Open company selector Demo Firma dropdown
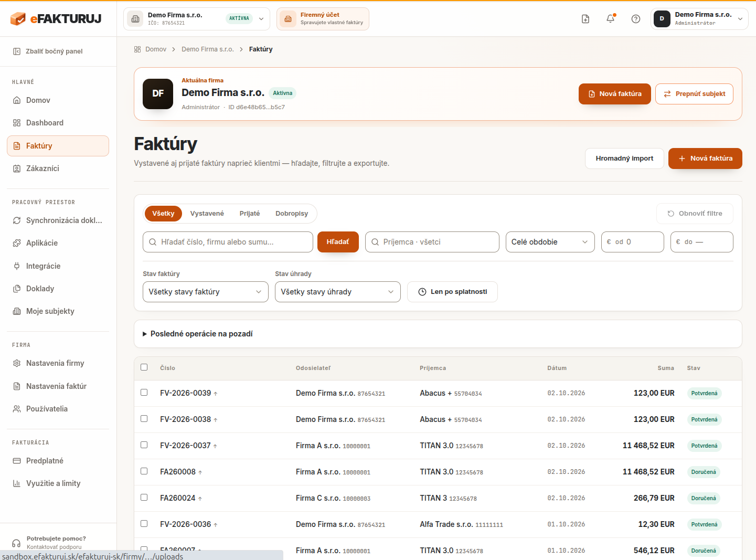 point(197,19)
